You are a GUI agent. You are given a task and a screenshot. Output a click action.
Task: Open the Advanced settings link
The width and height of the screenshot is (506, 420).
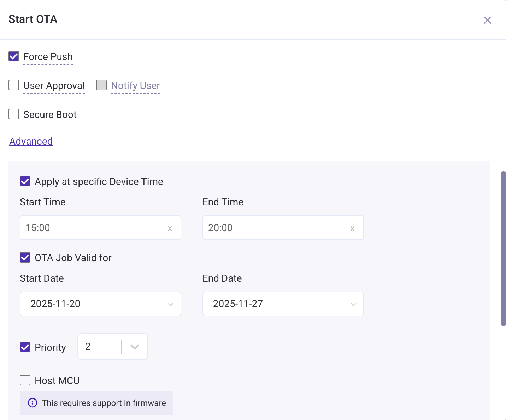pyautogui.click(x=31, y=141)
